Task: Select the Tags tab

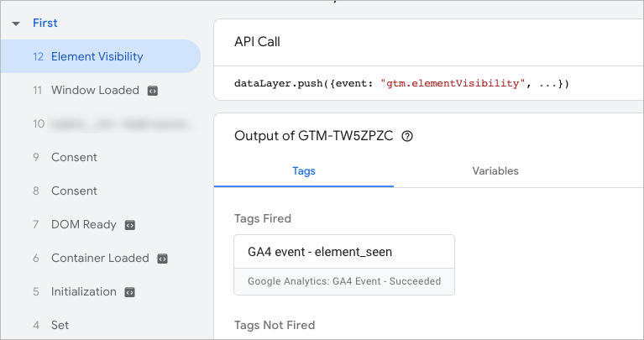Action: pyautogui.click(x=304, y=171)
